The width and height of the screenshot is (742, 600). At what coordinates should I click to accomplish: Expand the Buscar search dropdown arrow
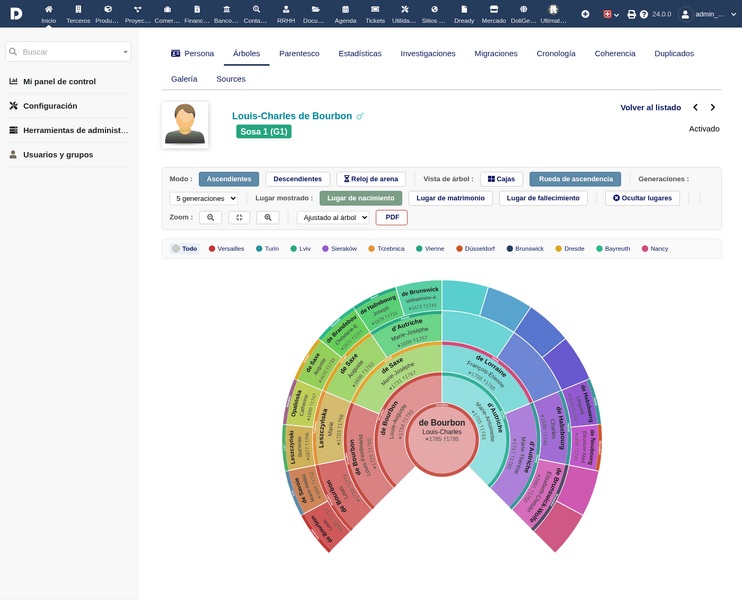(x=125, y=52)
